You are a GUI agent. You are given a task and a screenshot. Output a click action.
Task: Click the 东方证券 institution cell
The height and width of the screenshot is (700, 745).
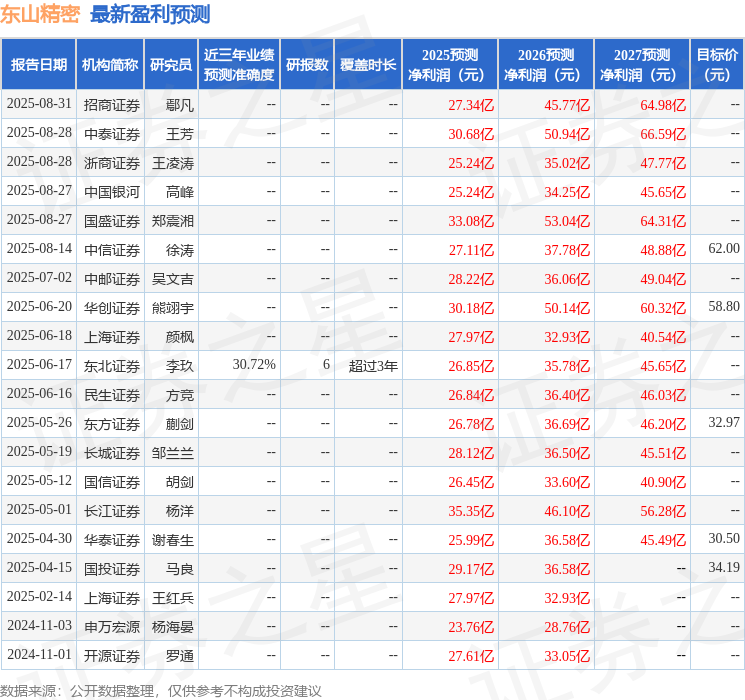[x=112, y=424]
